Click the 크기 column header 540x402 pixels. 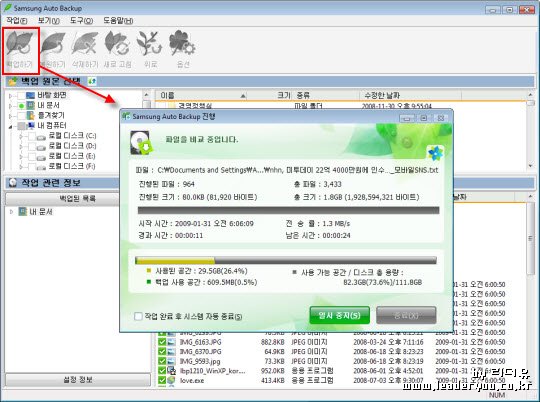(269, 95)
